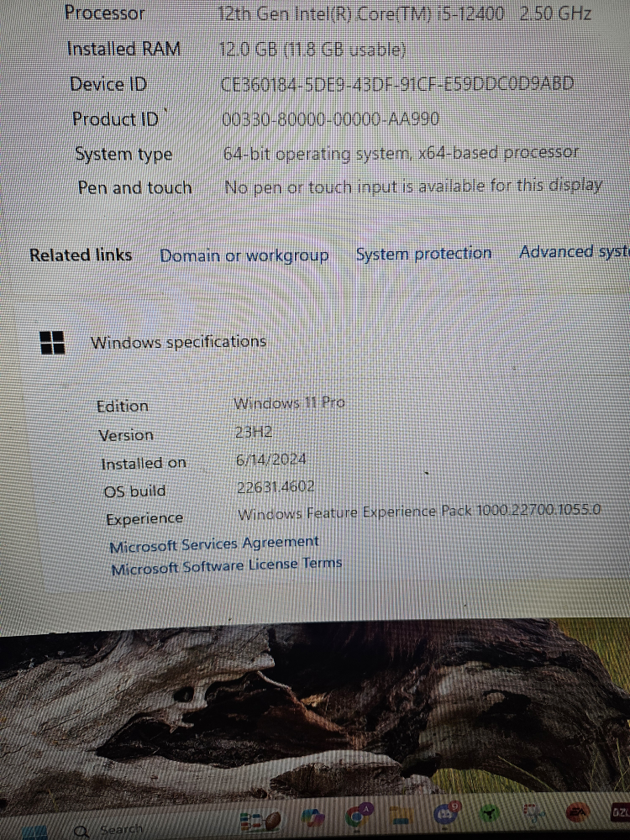Launch the EA app from the taskbar
Viewport: 630px width, 840px height.
click(x=578, y=812)
